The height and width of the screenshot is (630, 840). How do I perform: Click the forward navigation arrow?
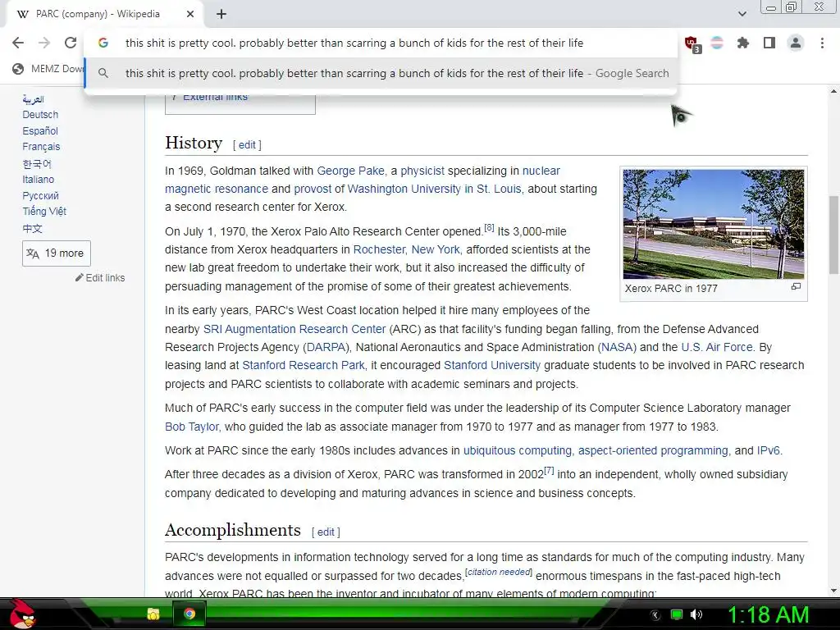point(44,43)
